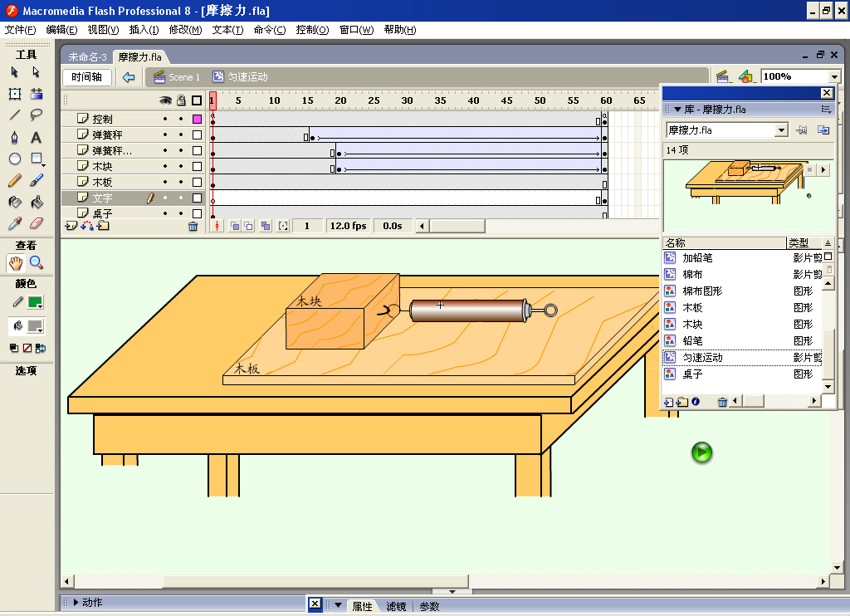
Task: Play the library preview animation
Action: pos(823,169)
